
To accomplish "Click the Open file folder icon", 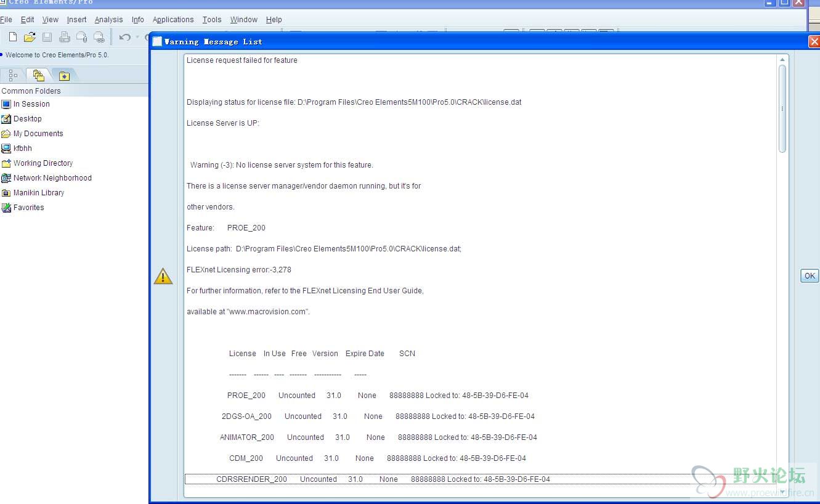I will tap(30, 38).
